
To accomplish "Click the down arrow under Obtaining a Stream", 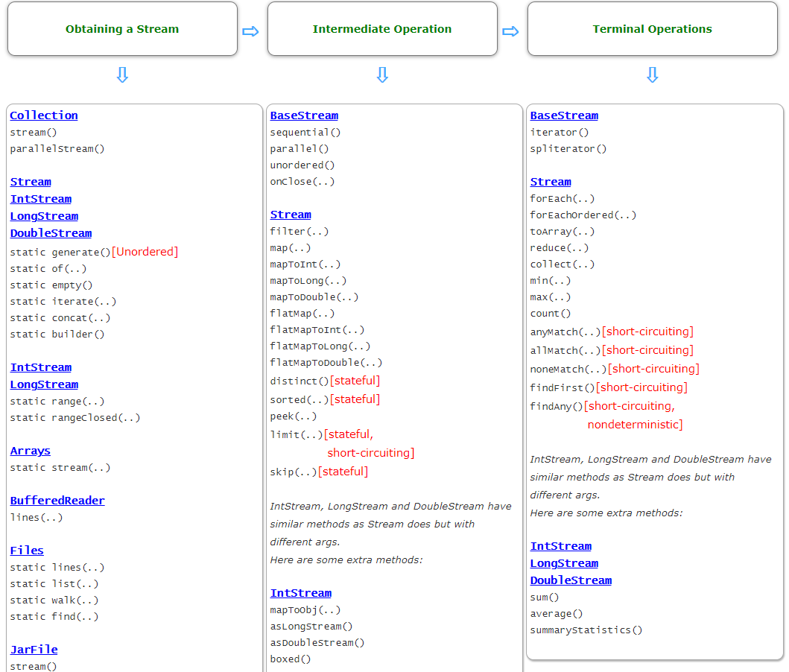I will [x=122, y=75].
